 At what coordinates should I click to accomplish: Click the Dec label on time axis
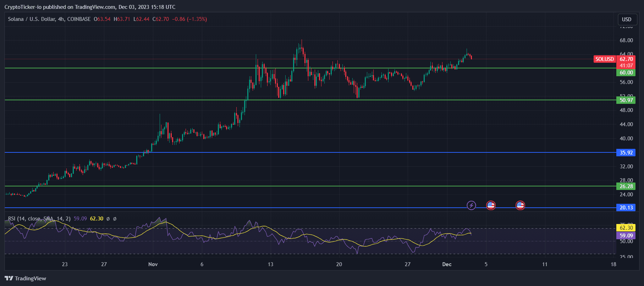tap(447, 264)
